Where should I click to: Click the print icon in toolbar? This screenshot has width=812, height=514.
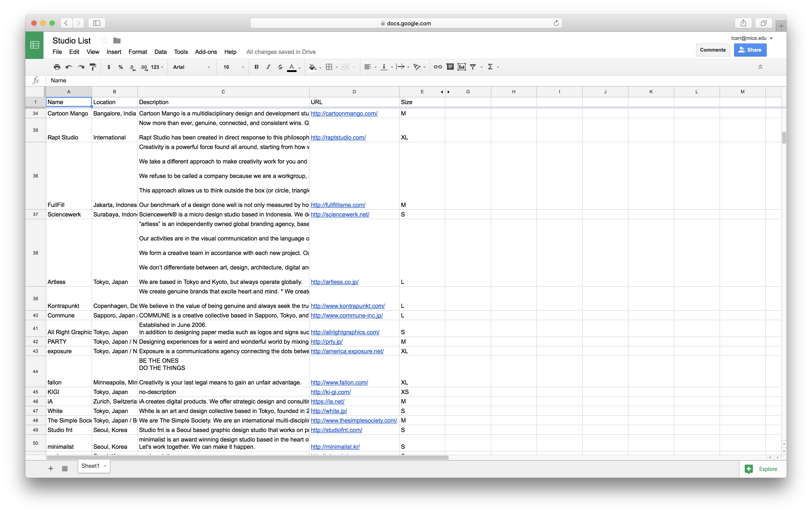[x=57, y=67]
